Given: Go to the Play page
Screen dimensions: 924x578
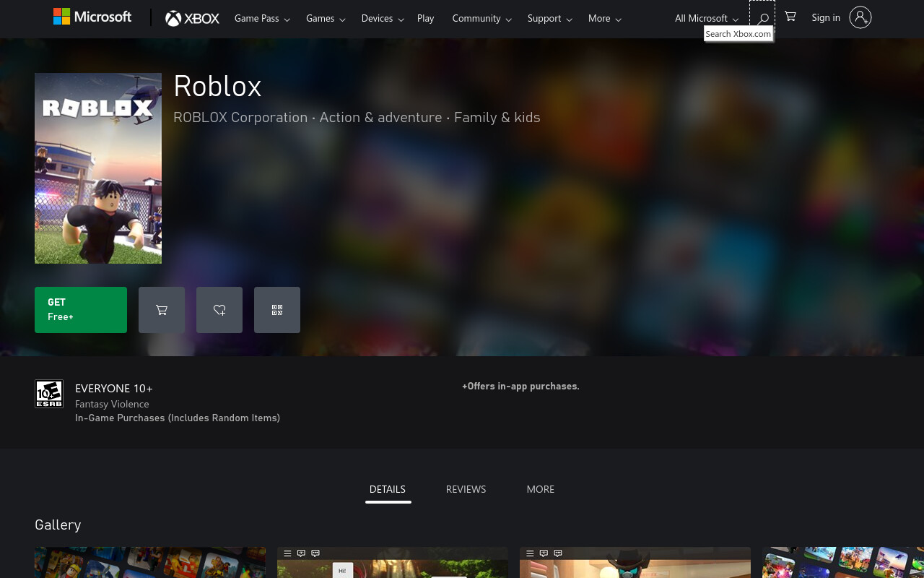Looking at the screenshot, I should 425,18.
